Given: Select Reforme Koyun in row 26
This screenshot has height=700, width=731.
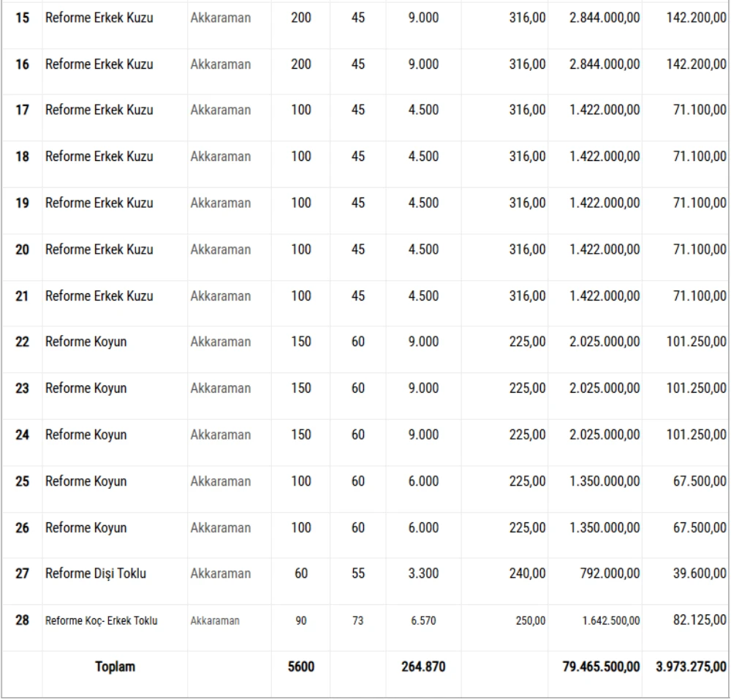Looking at the screenshot, I should (86, 528).
